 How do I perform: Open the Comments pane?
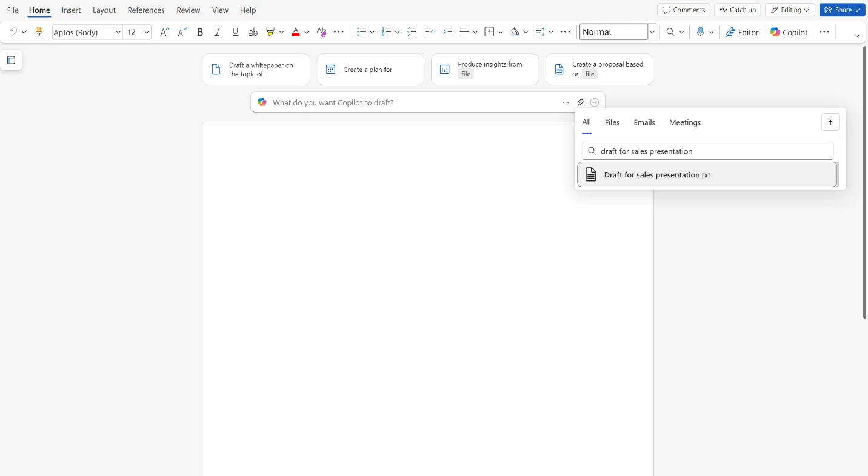coord(684,10)
